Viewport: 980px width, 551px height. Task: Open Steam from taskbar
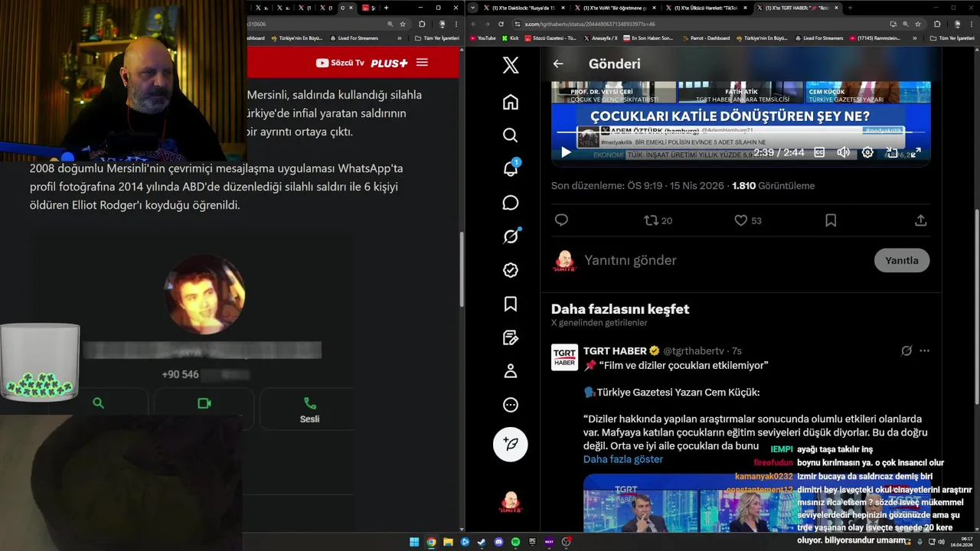click(482, 542)
